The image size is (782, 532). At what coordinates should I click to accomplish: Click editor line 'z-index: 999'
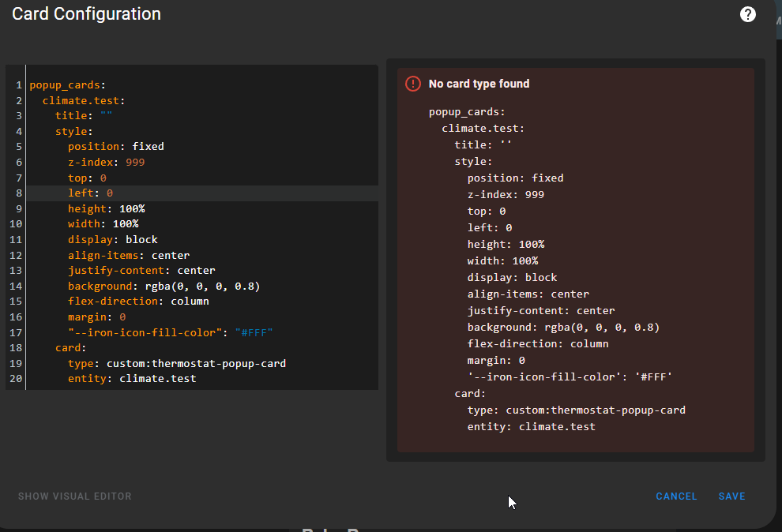pos(106,163)
